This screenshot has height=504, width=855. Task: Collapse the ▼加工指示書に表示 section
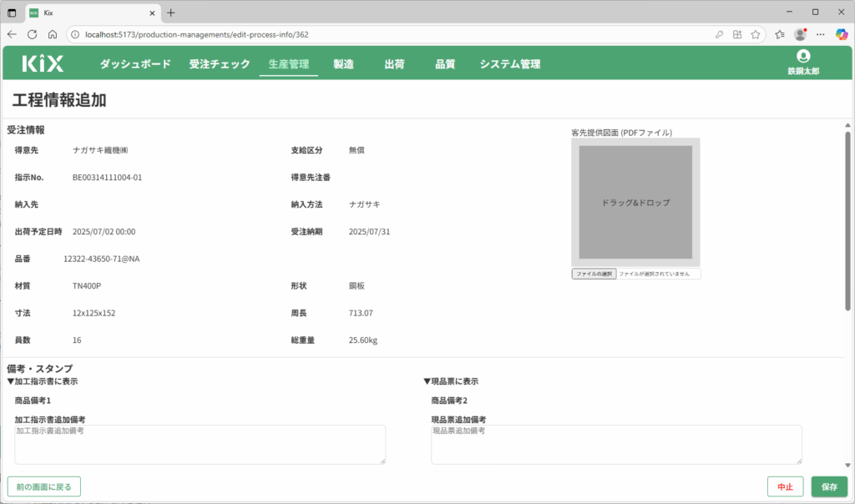coord(43,381)
